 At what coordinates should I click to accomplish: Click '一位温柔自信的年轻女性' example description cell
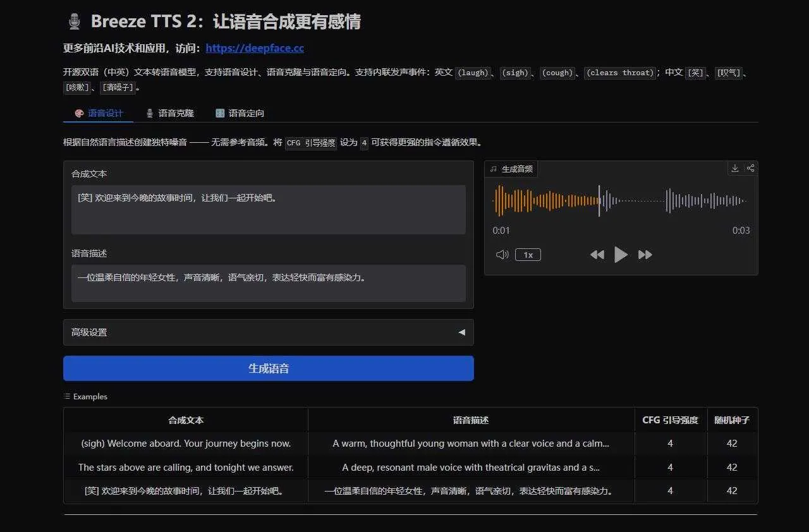471,491
